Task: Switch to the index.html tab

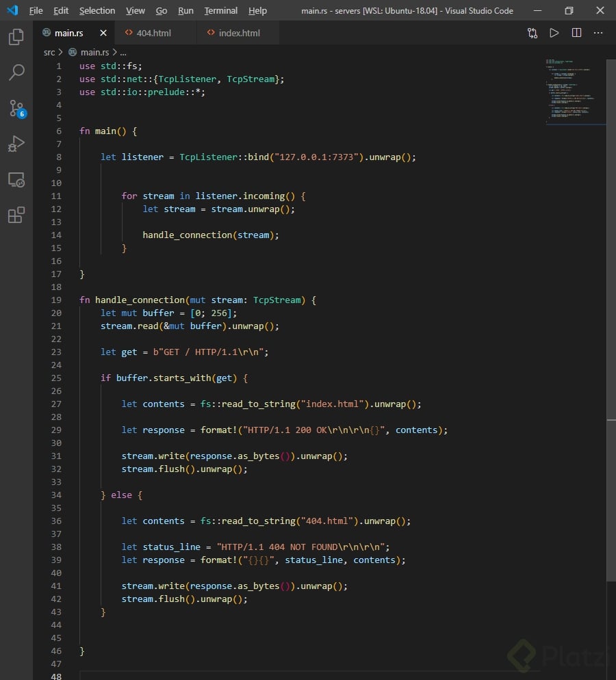Action: (x=239, y=33)
